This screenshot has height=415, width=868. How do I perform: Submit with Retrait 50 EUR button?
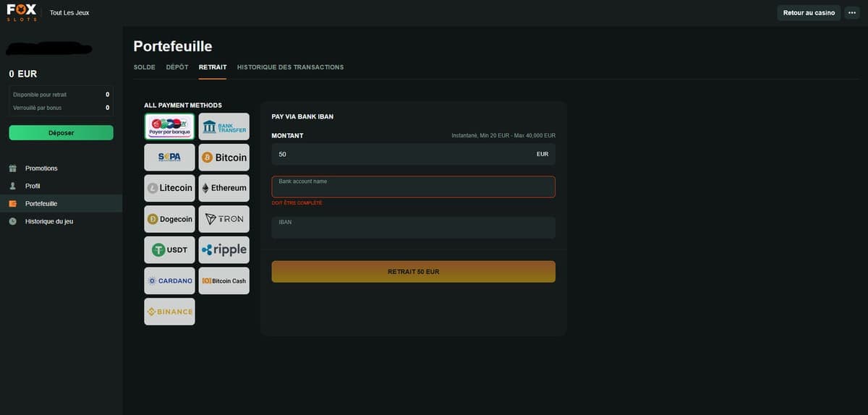[413, 272]
